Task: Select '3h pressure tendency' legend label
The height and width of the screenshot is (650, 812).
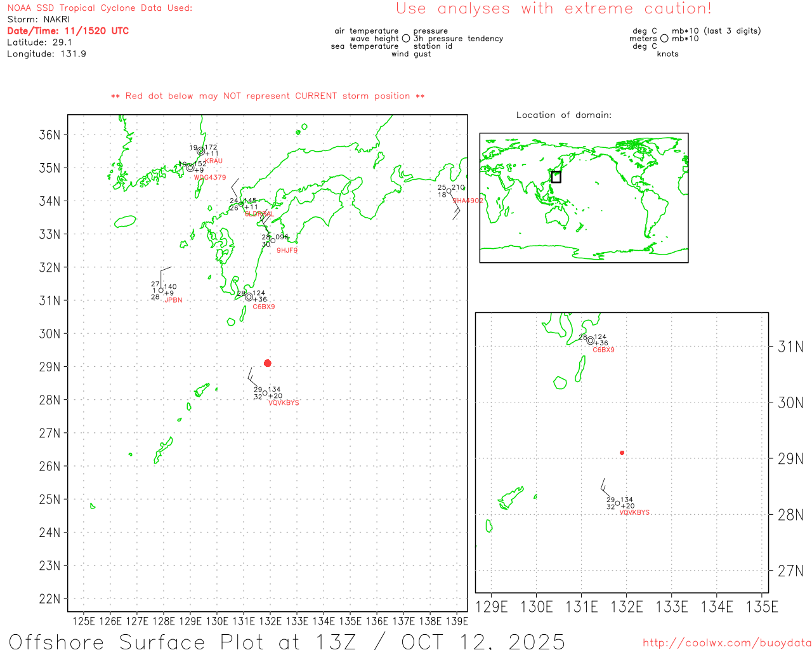Action: click(x=458, y=39)
